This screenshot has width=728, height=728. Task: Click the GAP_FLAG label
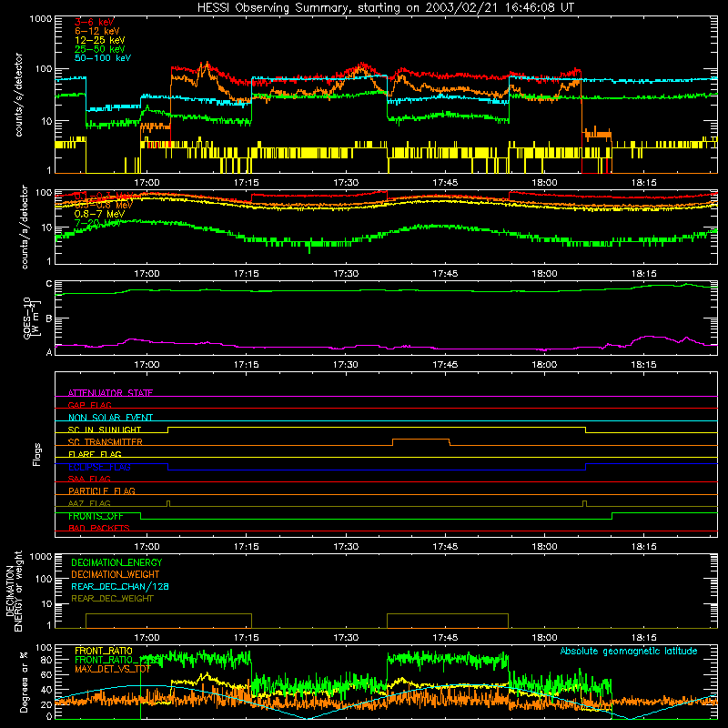(89, 405)
